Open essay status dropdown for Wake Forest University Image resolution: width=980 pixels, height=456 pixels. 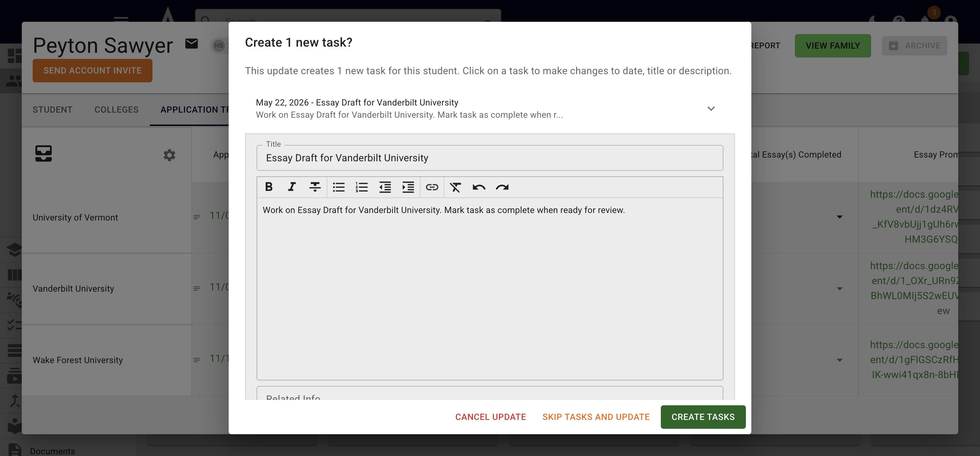pyautogui.click(x=839, y=360)
